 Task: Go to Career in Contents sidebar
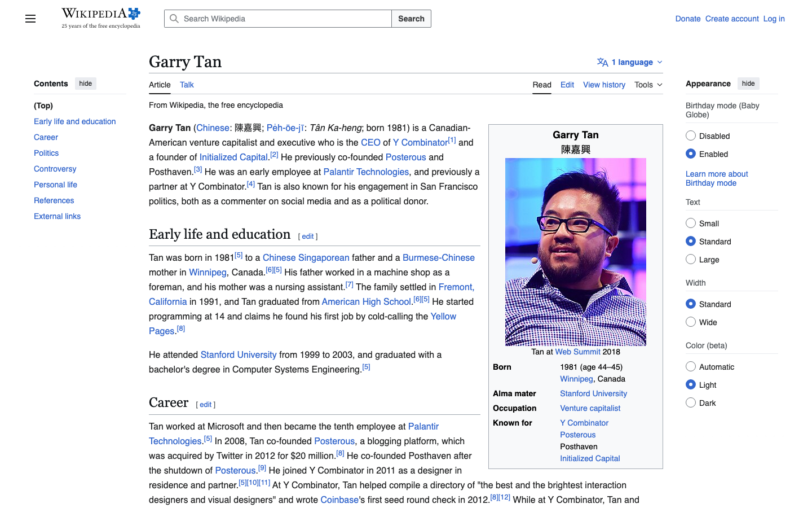(46, 137)
